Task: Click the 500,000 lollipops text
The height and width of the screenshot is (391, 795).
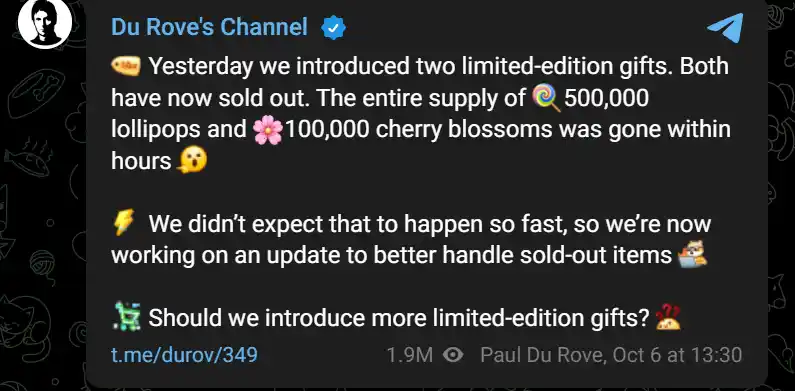Action: pyautogui.click(x=381, y=114)
